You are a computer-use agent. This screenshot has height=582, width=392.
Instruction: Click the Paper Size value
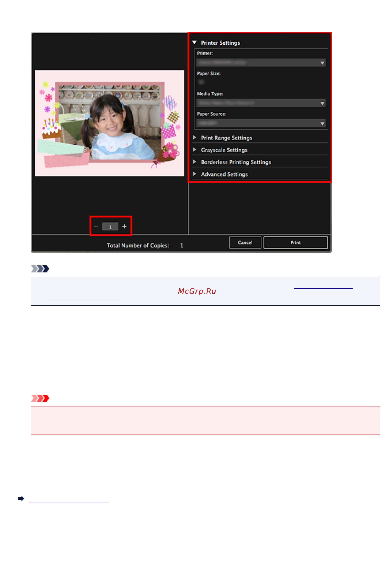pyautogui.click(x=201, y=82)
